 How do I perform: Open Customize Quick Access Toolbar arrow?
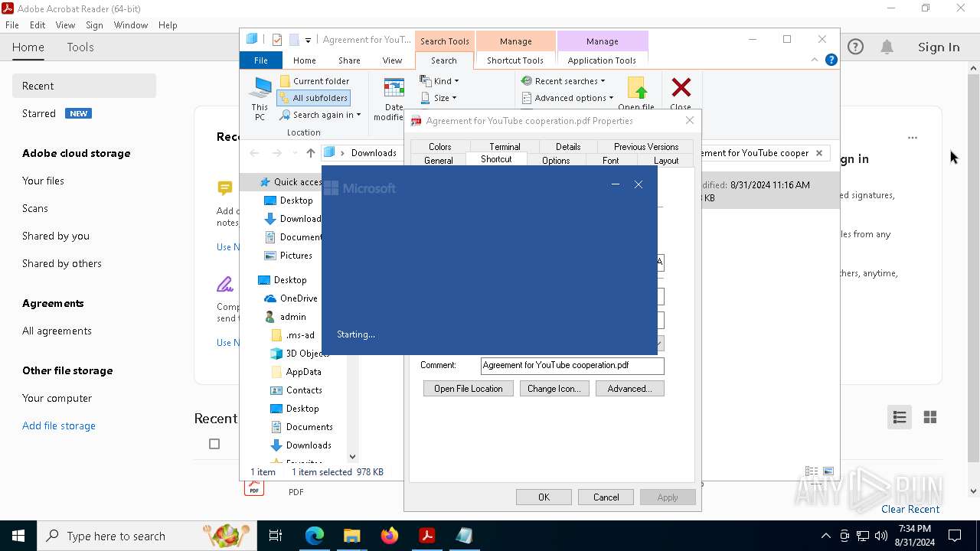tap(308, 40)
